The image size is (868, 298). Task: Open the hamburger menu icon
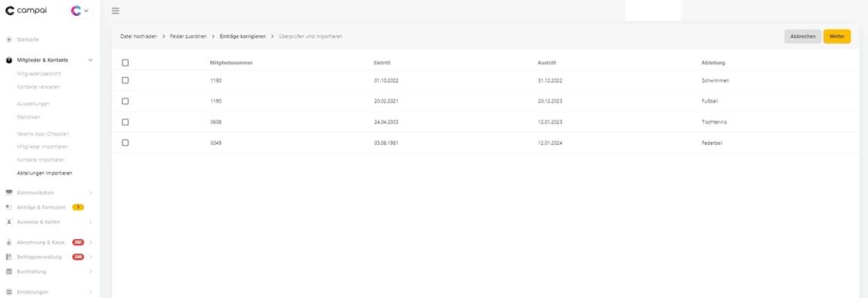[x=115, y=11]
